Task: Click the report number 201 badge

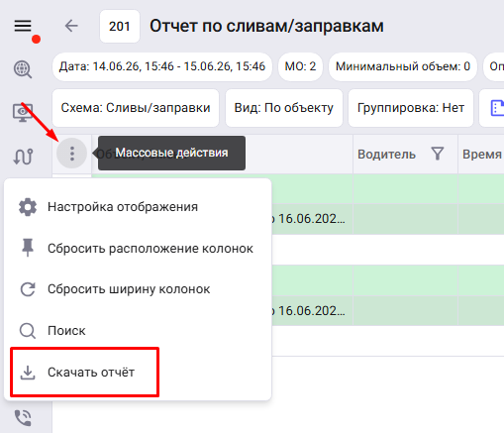Action: [x=120, y=27]
